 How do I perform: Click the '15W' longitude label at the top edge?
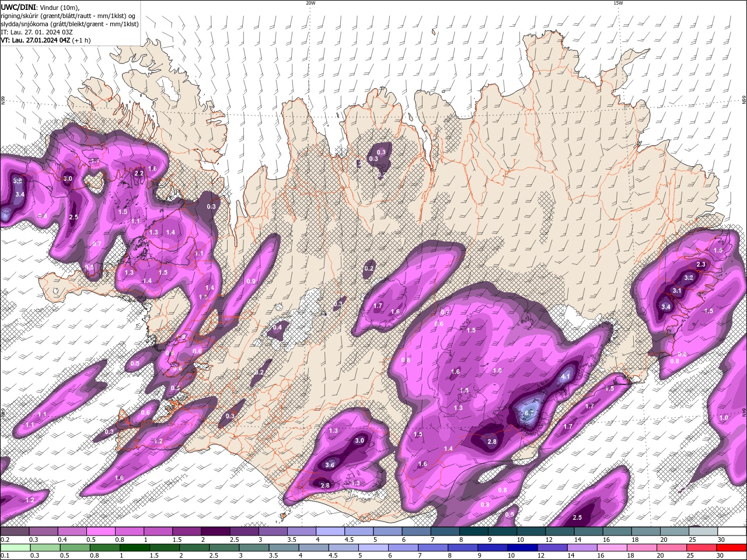click(618, 3)
